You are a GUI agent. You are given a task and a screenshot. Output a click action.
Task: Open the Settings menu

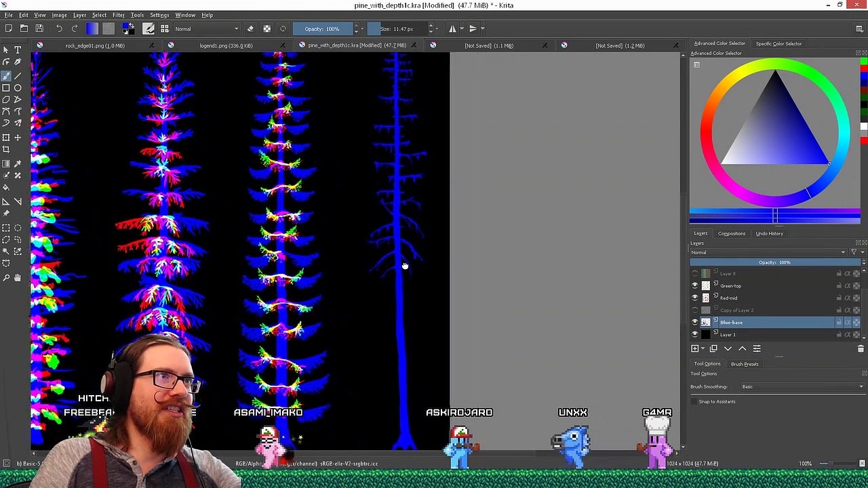point(159,15)
